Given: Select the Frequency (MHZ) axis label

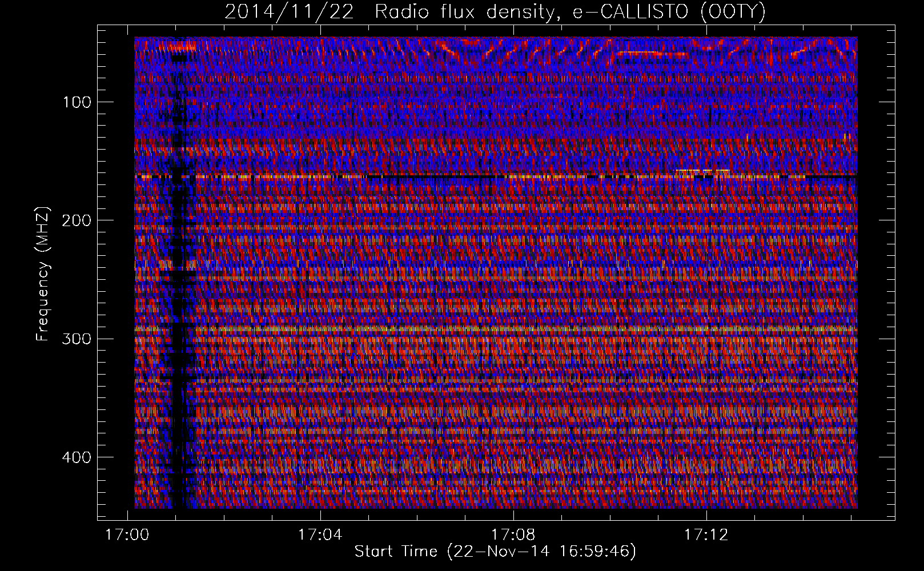Looking at the screenshot, I should [x=43, y=275].
